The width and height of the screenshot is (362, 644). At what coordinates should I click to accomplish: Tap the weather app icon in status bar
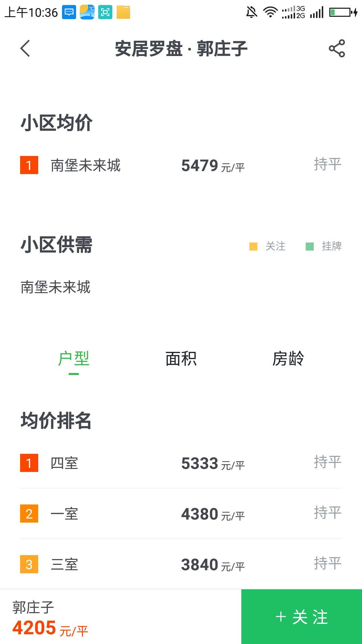[87, 12]
